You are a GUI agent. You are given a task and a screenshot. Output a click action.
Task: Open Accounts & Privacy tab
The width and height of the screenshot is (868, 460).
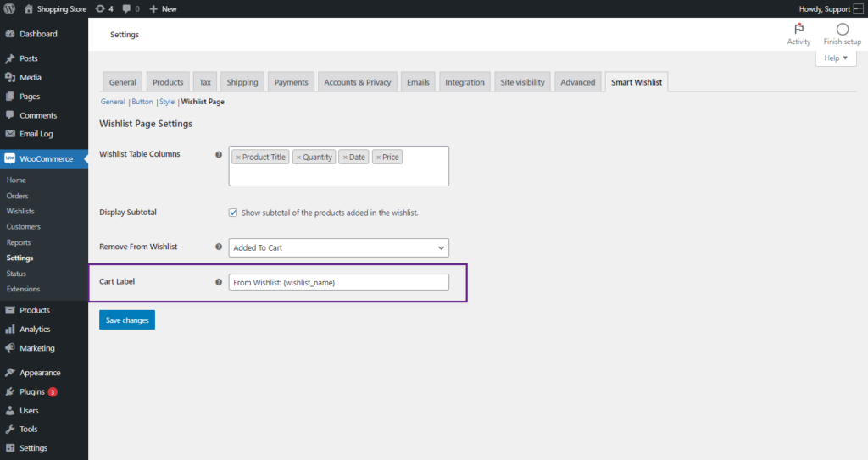(x=358, y=82)
